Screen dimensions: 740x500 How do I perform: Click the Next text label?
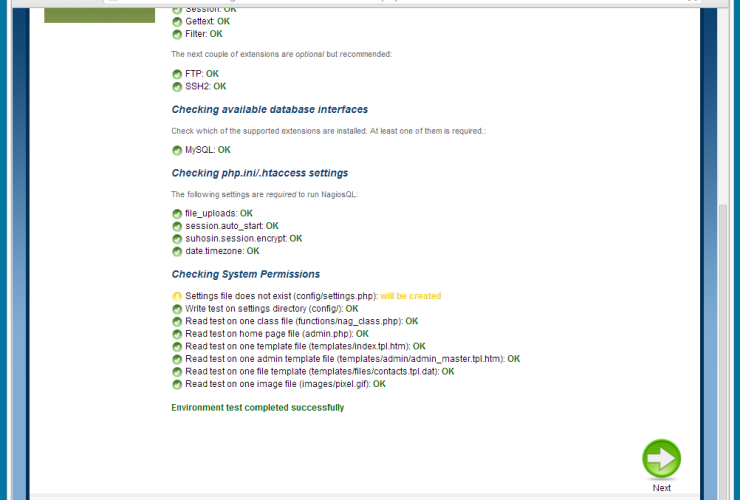(661, 488)
